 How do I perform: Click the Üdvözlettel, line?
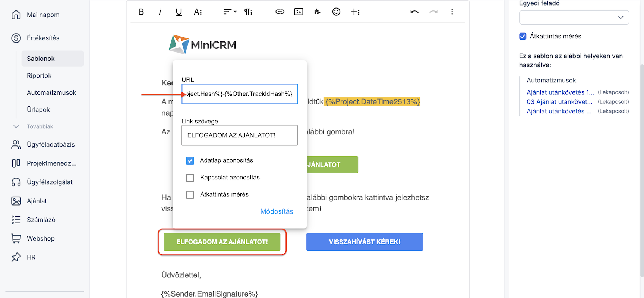pos(181,275)
